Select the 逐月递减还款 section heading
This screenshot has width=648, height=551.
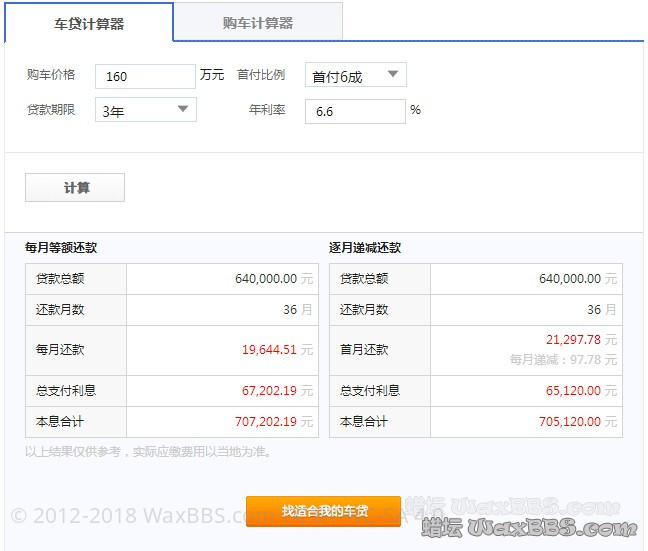(x=365, y=248)
